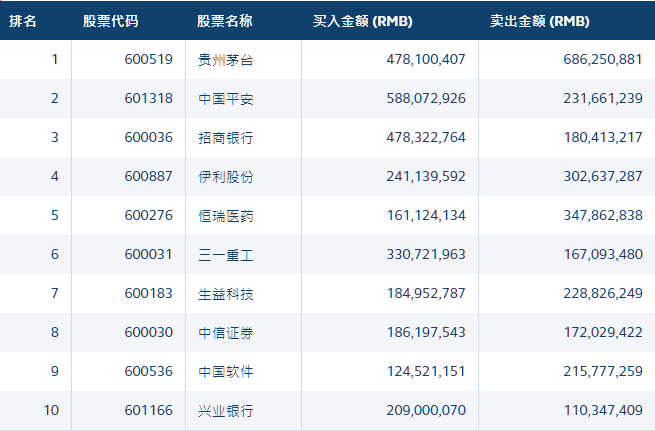Click sell amount 180,413,217

click(603, 137)
